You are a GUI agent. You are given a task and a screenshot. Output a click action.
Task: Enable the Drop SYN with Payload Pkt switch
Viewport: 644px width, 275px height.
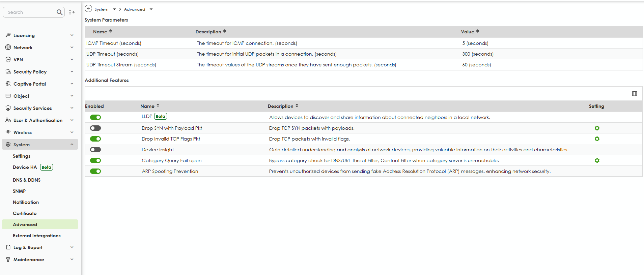pos(95,128)
